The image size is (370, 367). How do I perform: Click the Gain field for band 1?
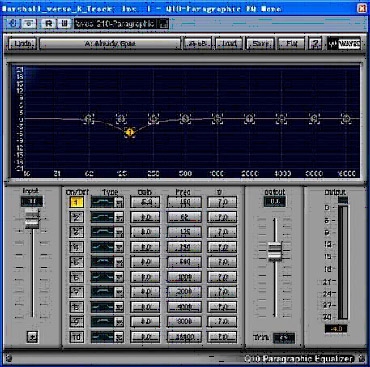[145, 202]
